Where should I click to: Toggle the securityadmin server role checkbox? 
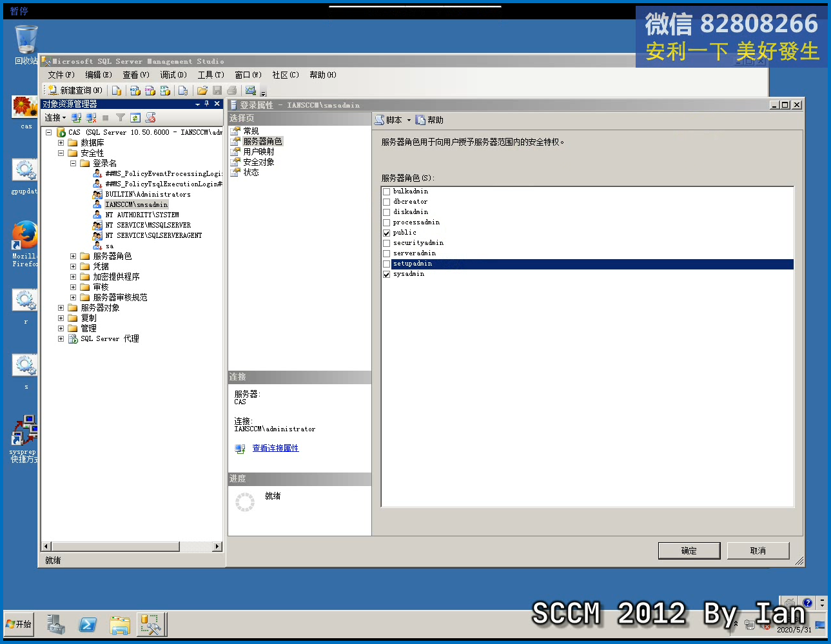387,243
